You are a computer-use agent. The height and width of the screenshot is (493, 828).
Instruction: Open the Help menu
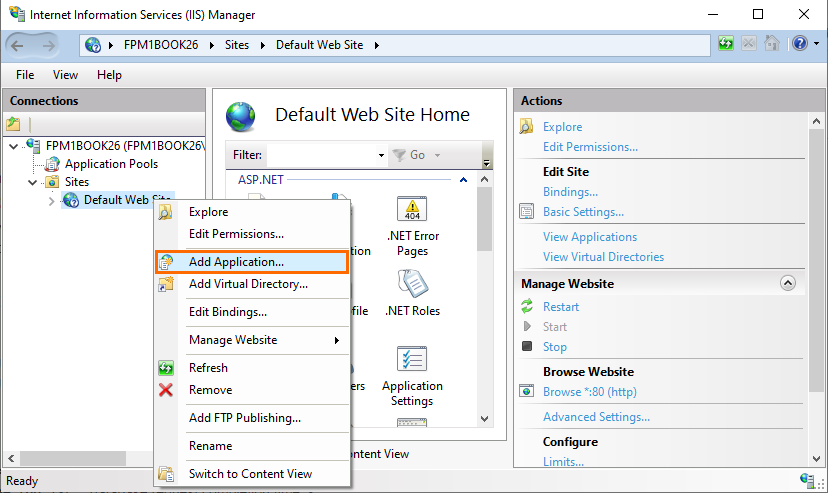point(109,75)
